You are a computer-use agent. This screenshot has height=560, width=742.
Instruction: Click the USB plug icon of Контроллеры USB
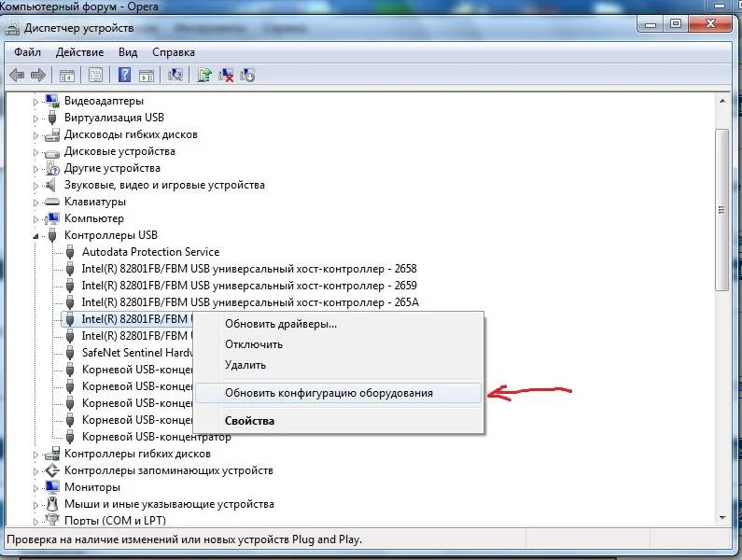click(52, 235)
